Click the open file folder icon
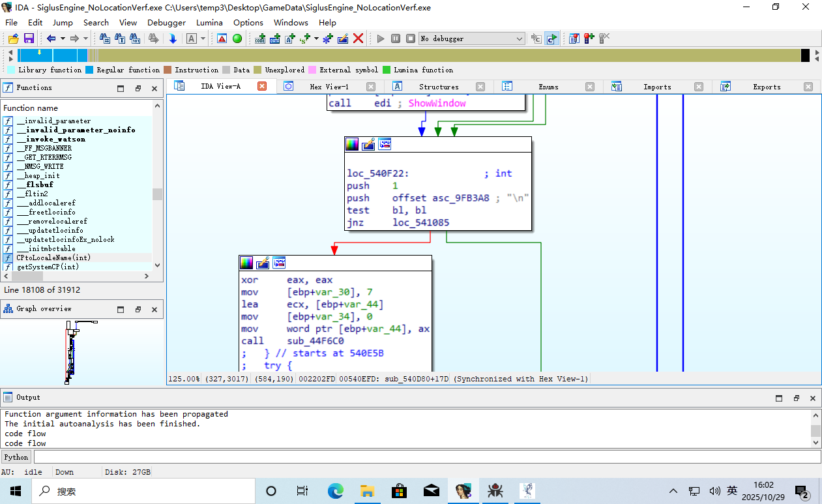The height and width of the screenshot is (504, 822). click(x=13, y=38)
